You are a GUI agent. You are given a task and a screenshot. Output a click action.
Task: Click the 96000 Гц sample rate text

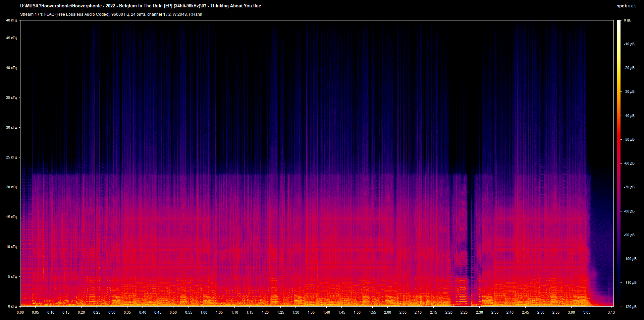pos(119,14)
